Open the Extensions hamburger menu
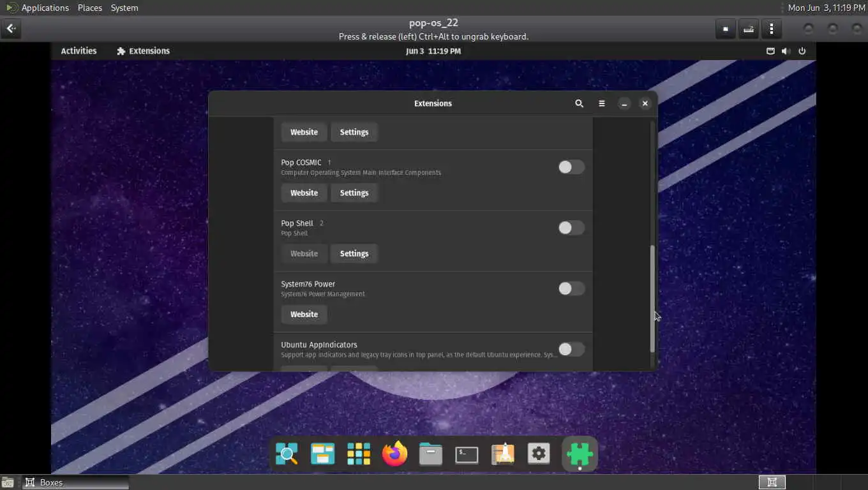Viewport: 868px width, 490px height. tap(601, 103)
